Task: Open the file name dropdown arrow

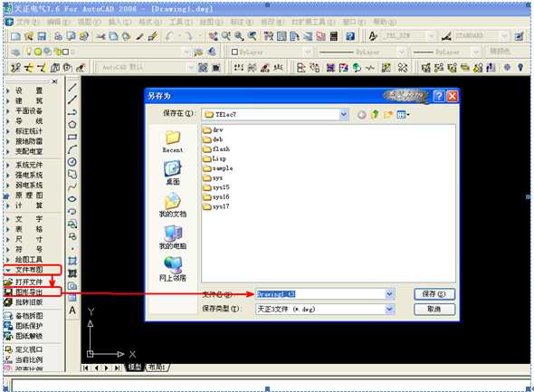Action: (389, 294)
